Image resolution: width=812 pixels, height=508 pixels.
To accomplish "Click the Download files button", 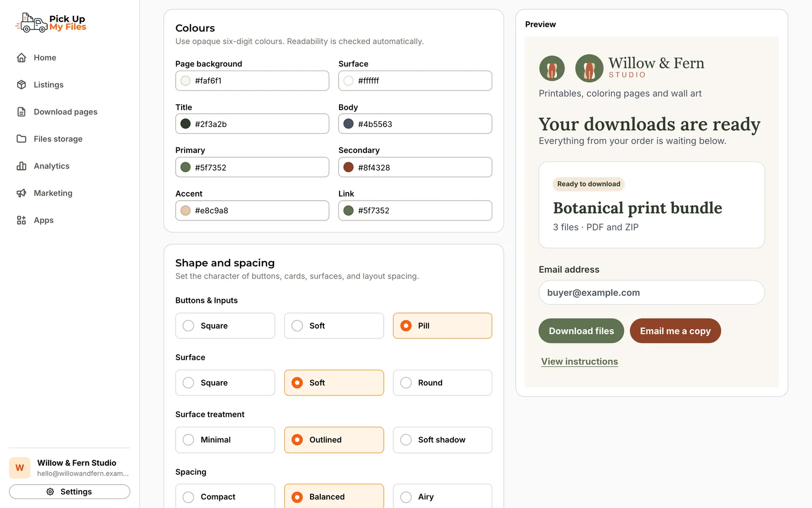I will [581, 331].
